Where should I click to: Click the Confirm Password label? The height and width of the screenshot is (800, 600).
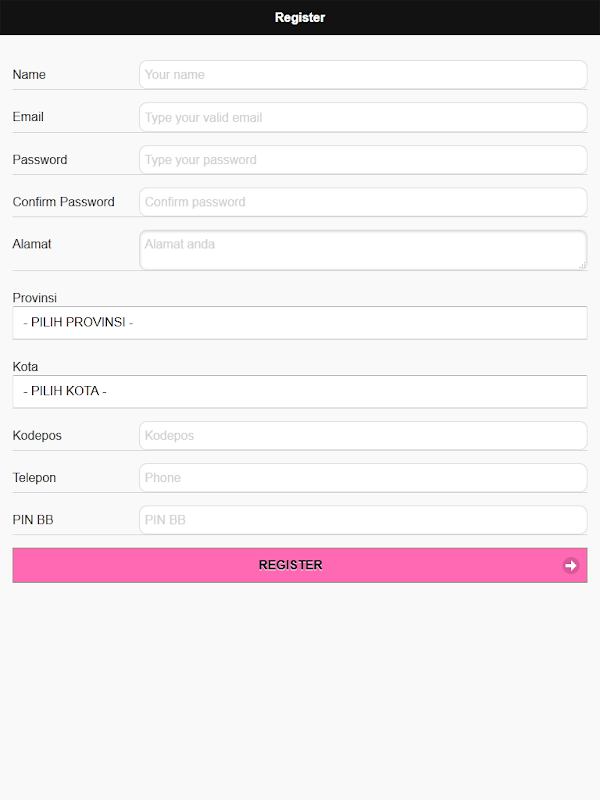(x=63, y=202)
